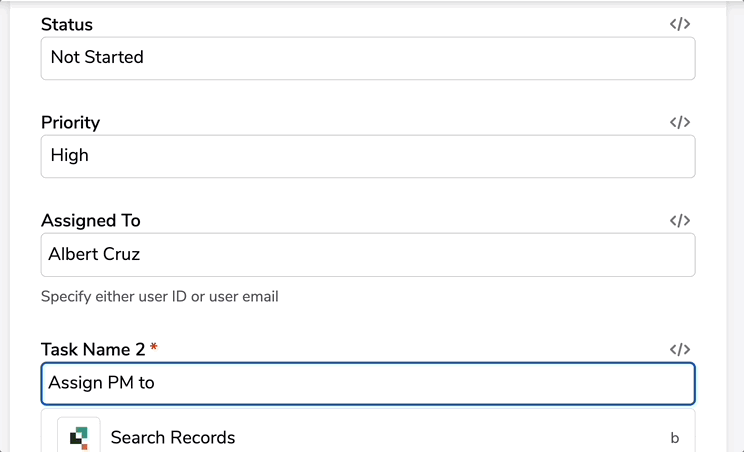744x452 pixels.
Task: Click the 'Specify either user ID or user email' hint
Action: click(x=159, y=296)
